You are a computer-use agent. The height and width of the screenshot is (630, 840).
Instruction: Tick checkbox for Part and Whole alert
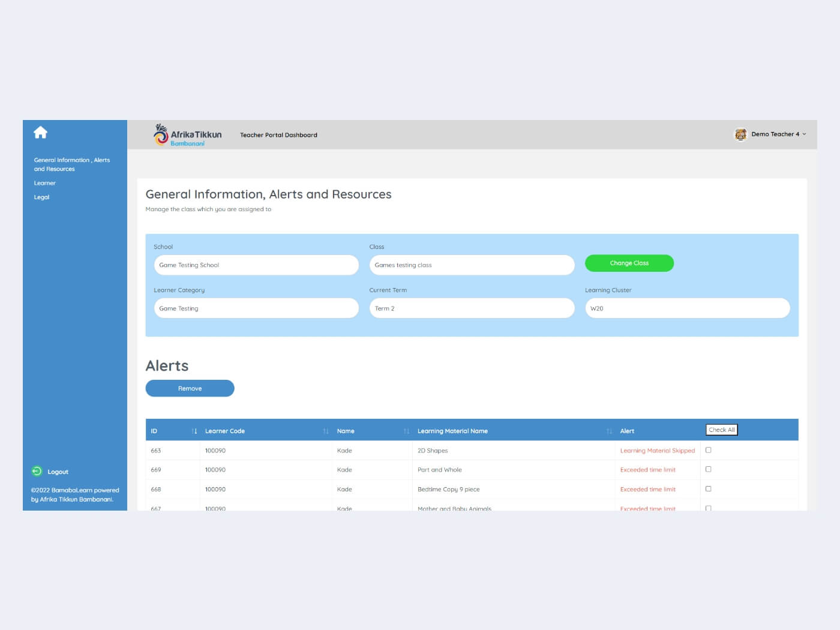[708, 469]
